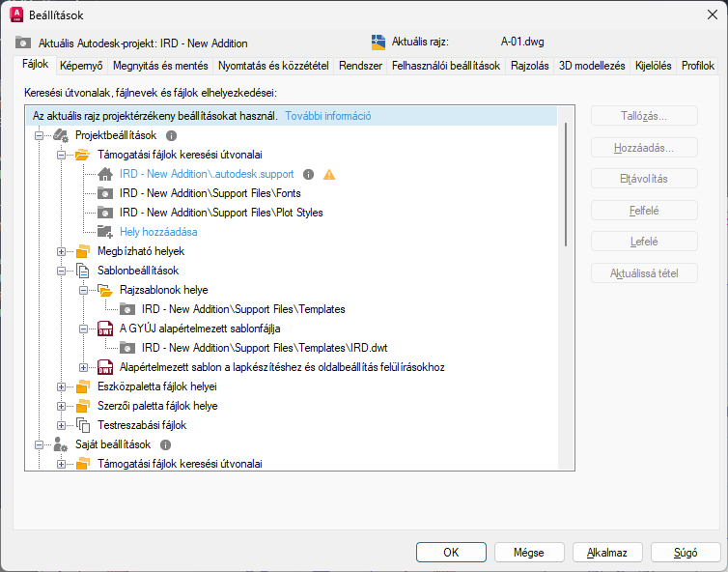Click info icon beside .autodesk.support path
Image resolution: width=728 pixels, height=572 pixels.
tap(309, 175)
